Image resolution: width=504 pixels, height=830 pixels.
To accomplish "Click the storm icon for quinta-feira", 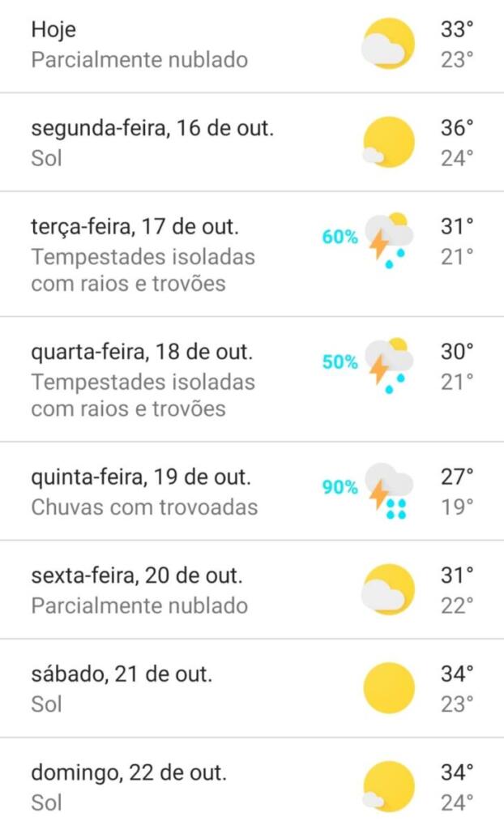I will (389, 491).
